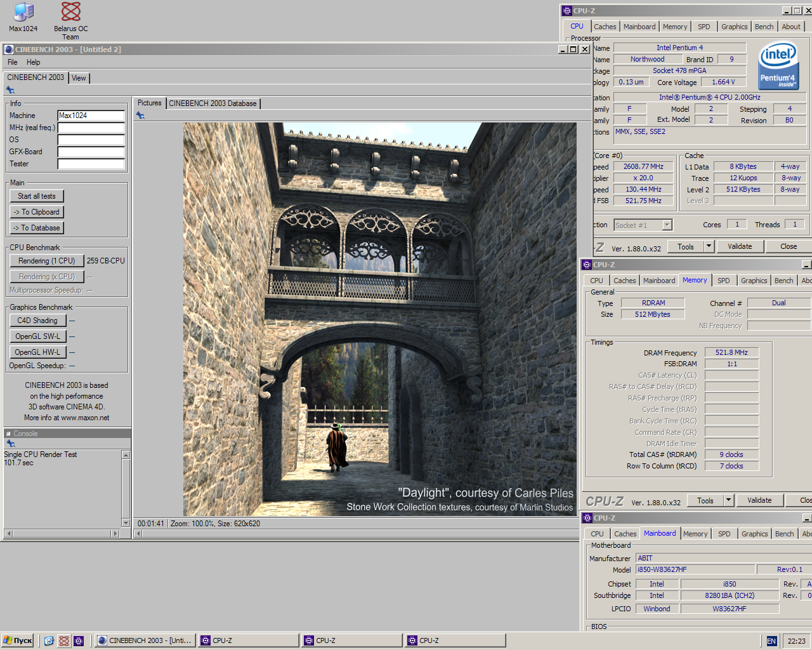
Task: Click into the Machine input field
Action: point(91,116)
